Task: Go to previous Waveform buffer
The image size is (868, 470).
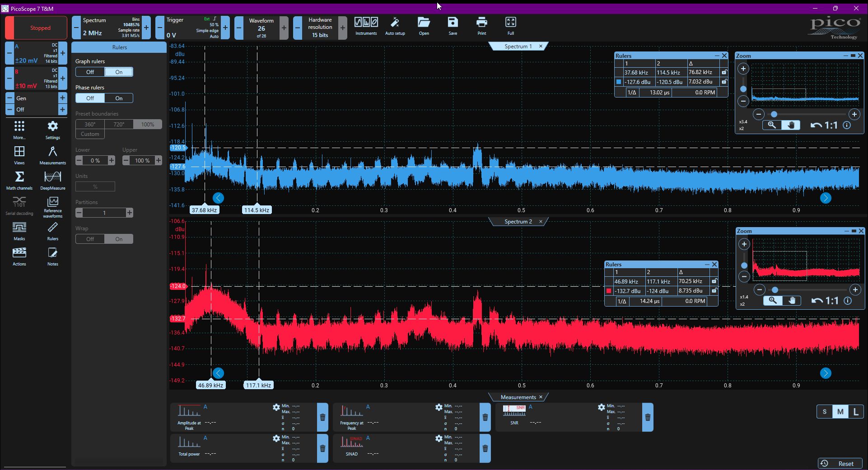Action: [239, 28]
